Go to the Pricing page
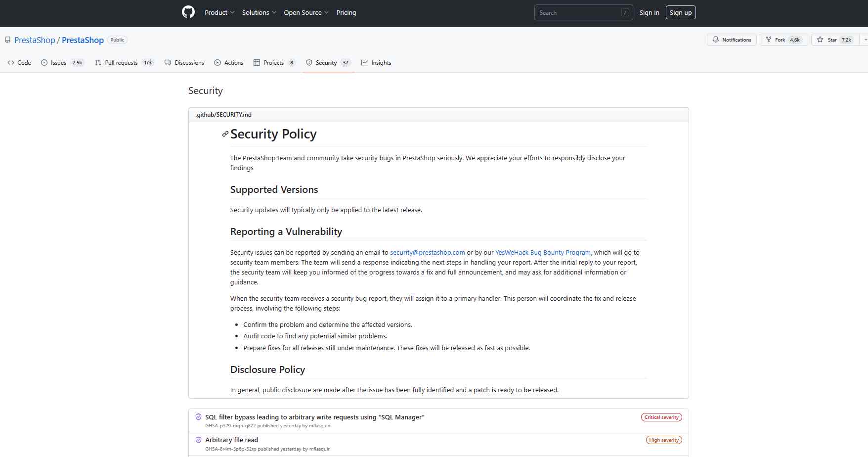Image resolution: width=868 pixels, height=457 pixels. click(x=346, y=12)
